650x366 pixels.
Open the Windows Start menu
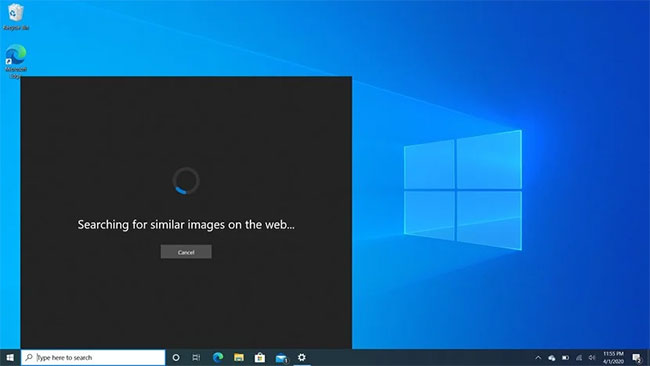(10, 357)
